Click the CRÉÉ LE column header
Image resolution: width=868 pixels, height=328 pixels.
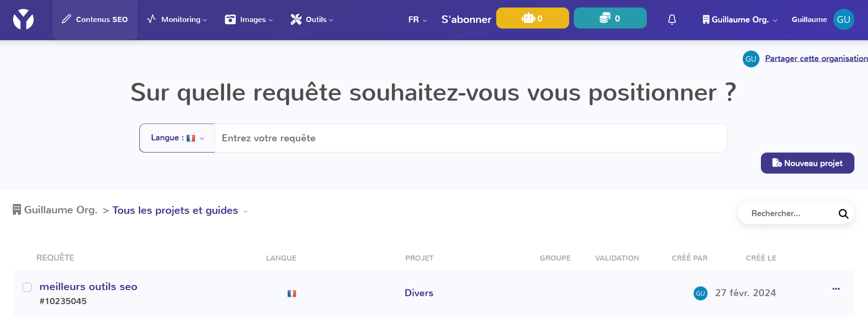click(761, 258)
